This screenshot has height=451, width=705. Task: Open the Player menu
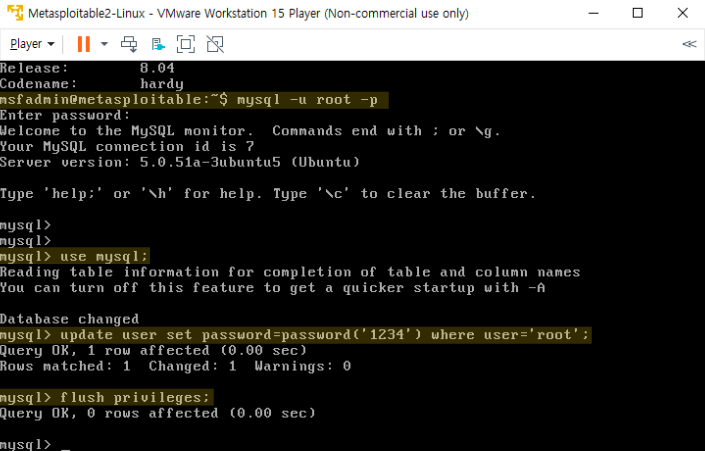coord(32,44)
